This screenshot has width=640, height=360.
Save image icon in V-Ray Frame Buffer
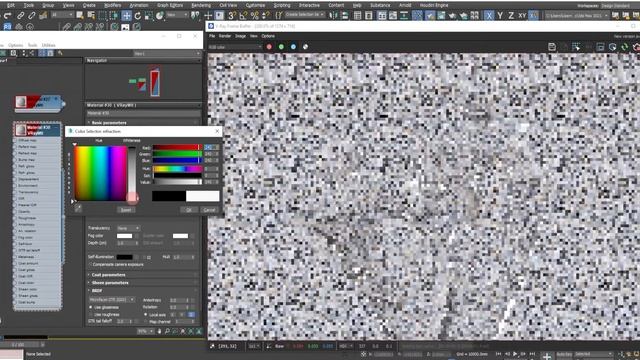click(x=552, y=47)
